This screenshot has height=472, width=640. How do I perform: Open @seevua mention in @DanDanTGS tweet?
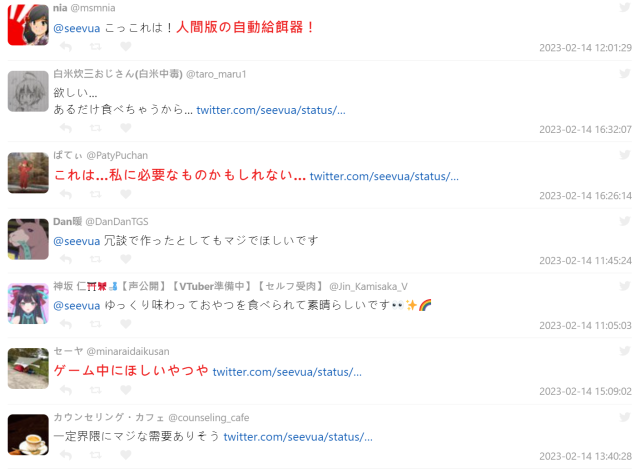77,241
